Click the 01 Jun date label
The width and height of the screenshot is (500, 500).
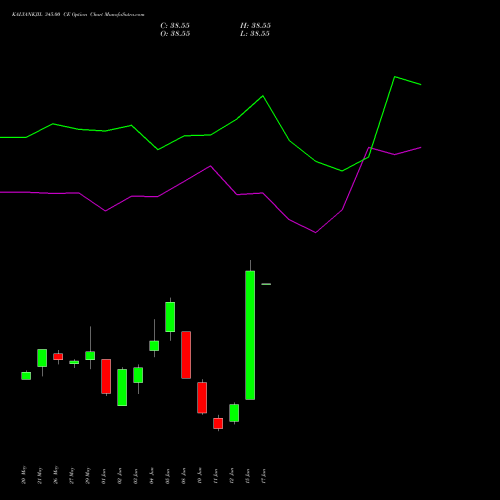pos(104,476)
